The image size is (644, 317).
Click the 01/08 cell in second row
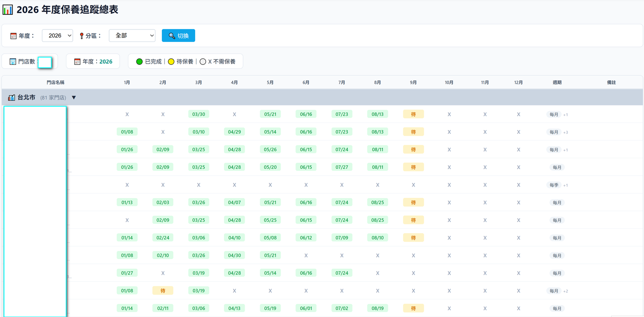click(x=127, y=132)
